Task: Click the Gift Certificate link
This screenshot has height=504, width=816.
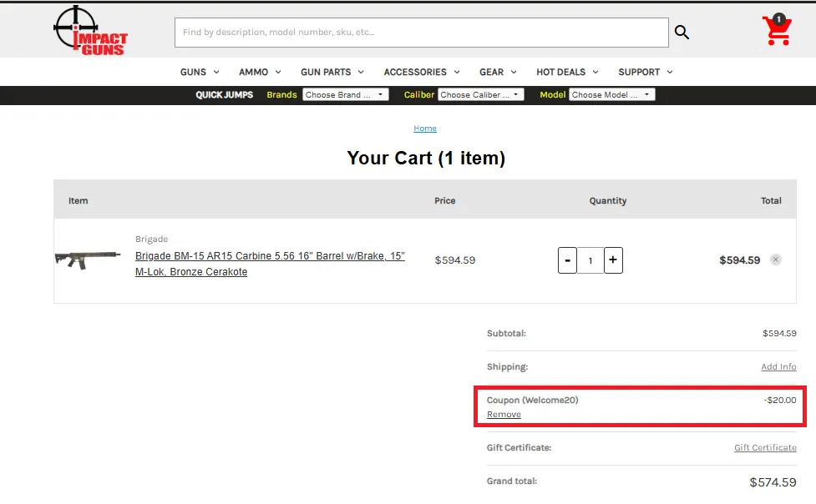Action: [x=765, y=447]
